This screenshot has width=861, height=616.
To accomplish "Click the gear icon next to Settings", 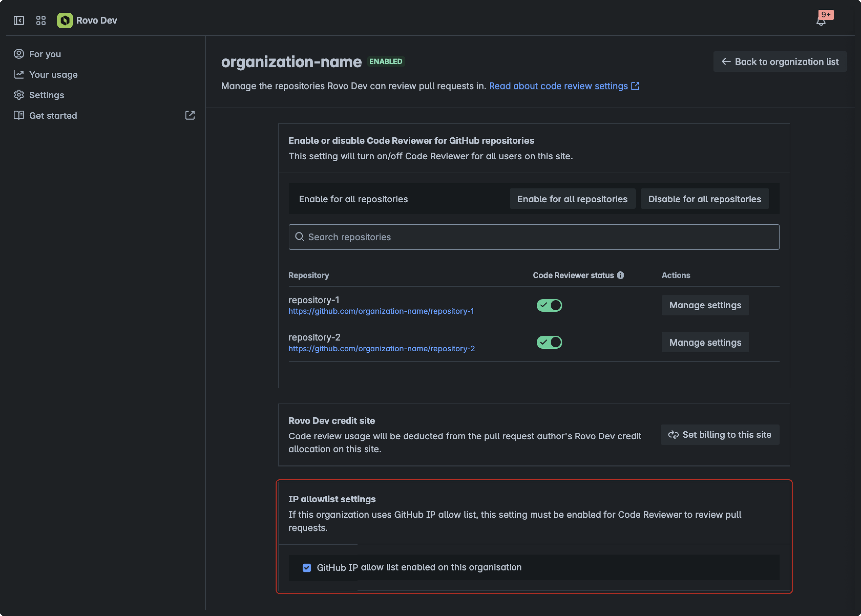I will coord(19,95).
